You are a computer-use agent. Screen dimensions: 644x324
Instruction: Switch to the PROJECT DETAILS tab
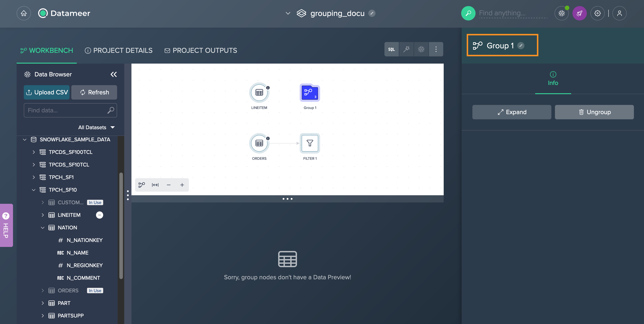[118, 51]
